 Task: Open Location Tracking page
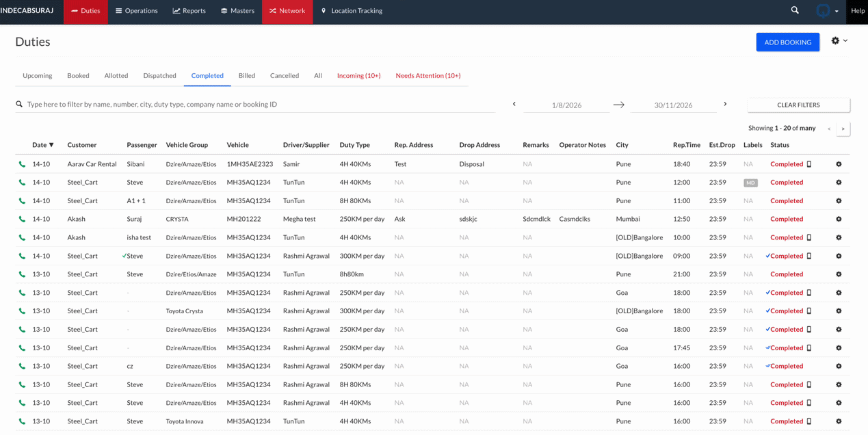352,11
